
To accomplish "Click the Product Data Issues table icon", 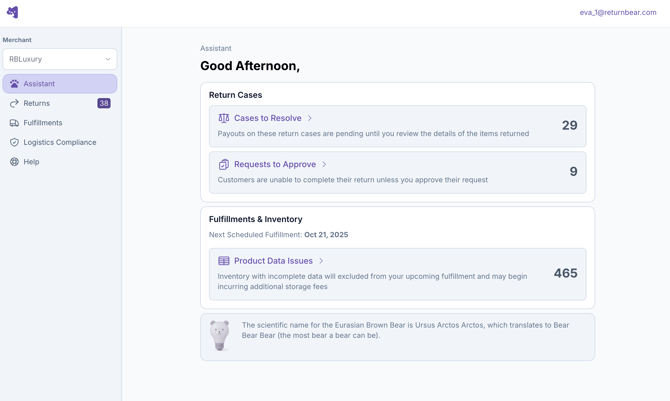I will (224, 261).
